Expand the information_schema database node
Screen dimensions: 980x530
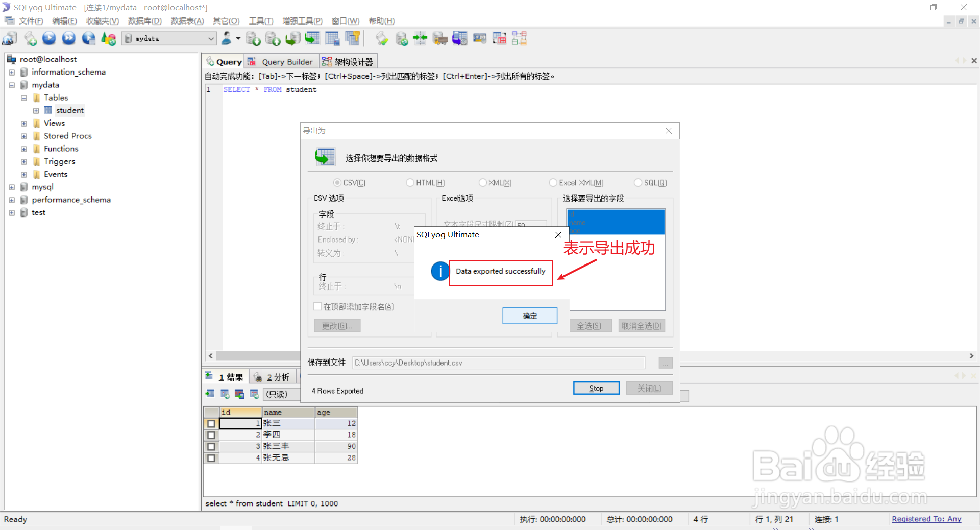tap(12, 73)
